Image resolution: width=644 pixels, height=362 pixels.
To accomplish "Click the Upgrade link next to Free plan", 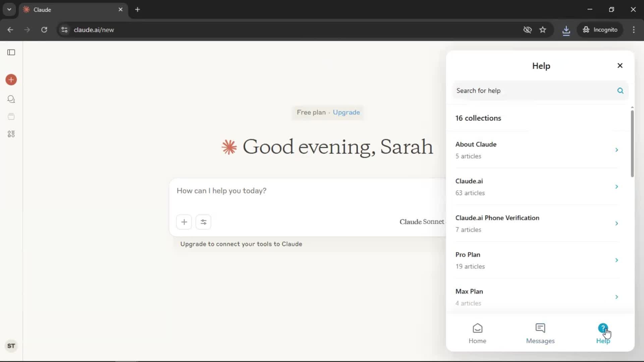I will [346, 112].
